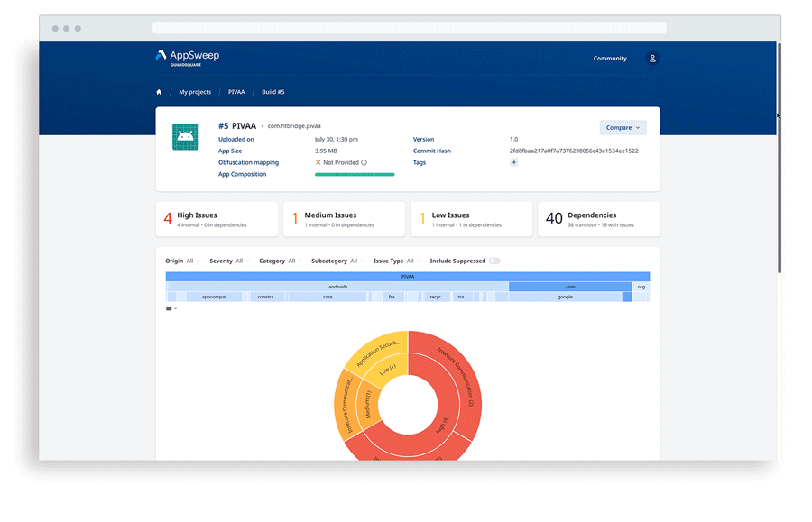Open the Compare dropdown
Image resolution: width=812 pixels, height=522 pixels.
pos(623,128)
